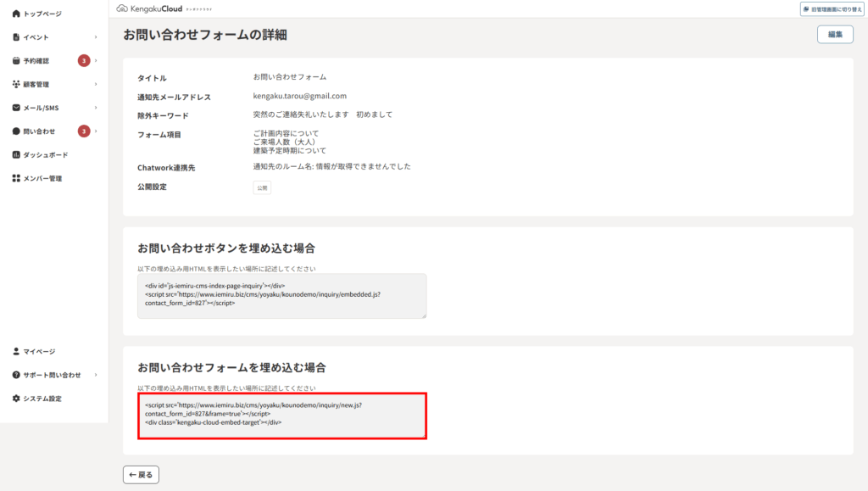Click the form item ご計画内容について

point(286,133)
